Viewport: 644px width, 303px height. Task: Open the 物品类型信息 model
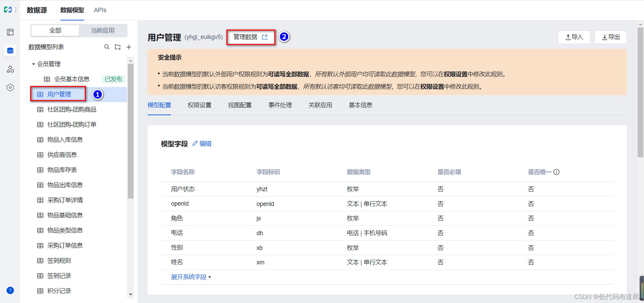(65, 230)
